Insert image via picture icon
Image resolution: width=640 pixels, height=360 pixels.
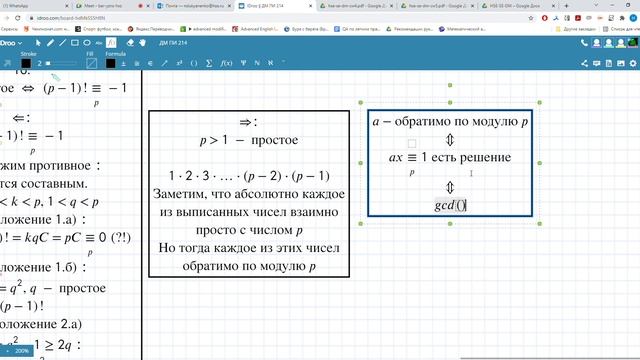[x=621, y=63]
